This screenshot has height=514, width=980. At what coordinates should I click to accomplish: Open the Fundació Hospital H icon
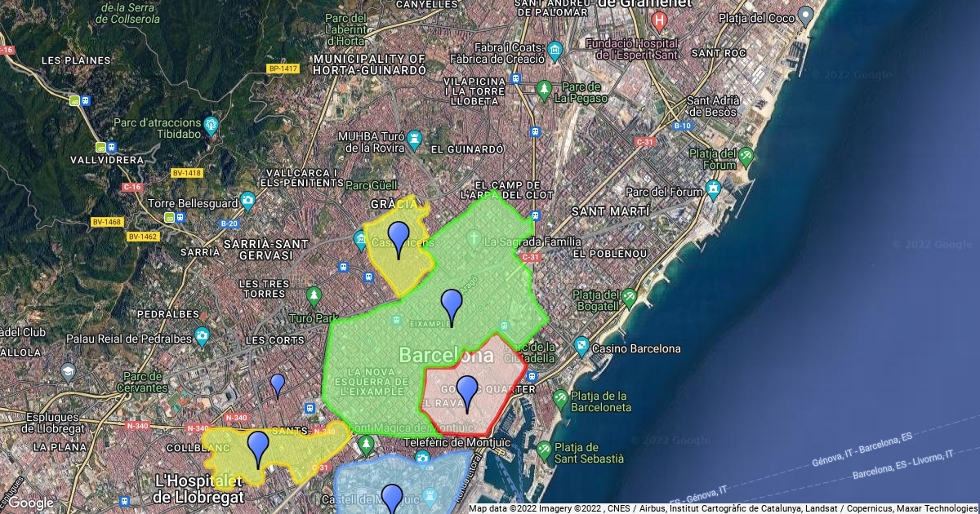coord(660,18)
